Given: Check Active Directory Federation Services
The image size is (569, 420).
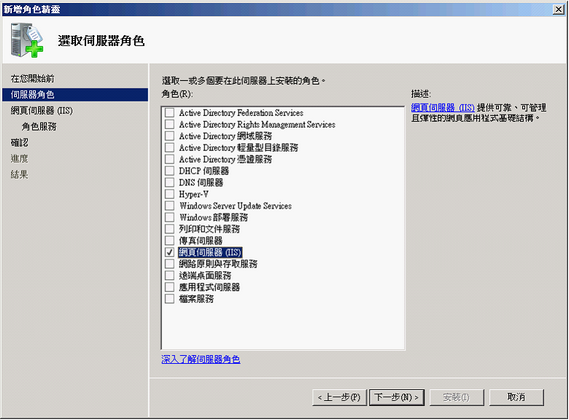Looking at the screenshot, I should 169,113.
